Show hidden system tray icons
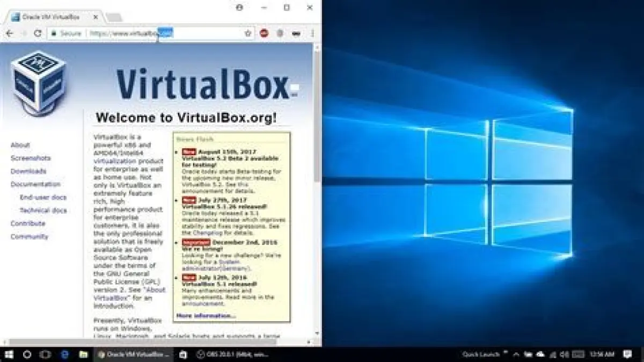This screenshot has width=644, height=362. click(516, 354)
